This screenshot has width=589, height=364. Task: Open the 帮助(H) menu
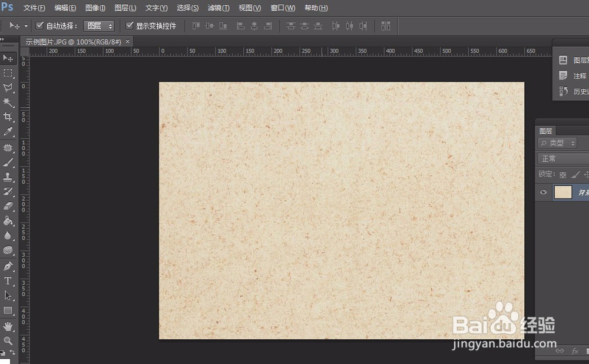(x=316, y=8)
